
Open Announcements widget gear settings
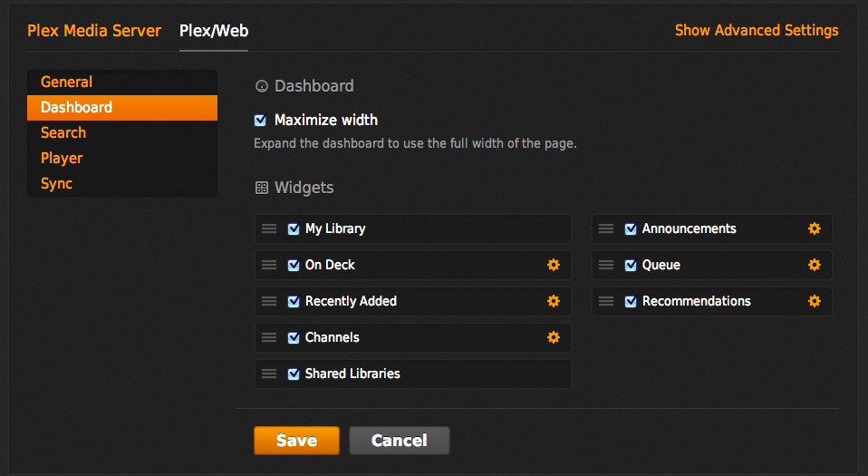point(815,228)
